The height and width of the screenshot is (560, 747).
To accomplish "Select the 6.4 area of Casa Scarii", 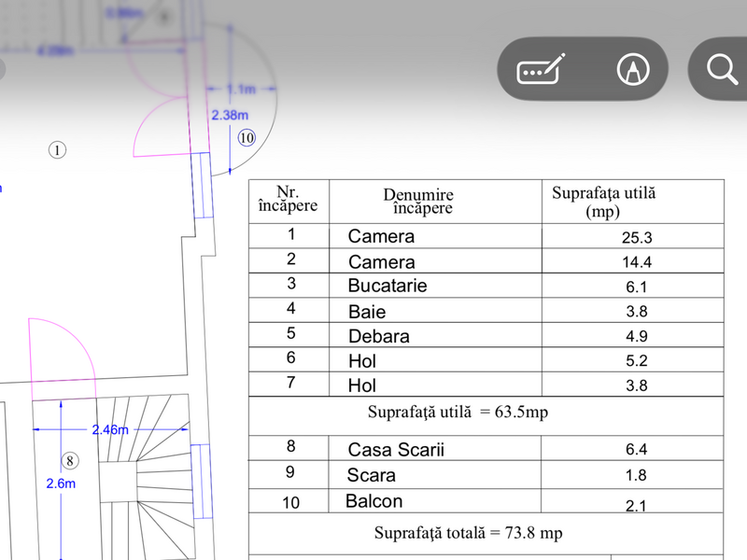I will 637,449.
